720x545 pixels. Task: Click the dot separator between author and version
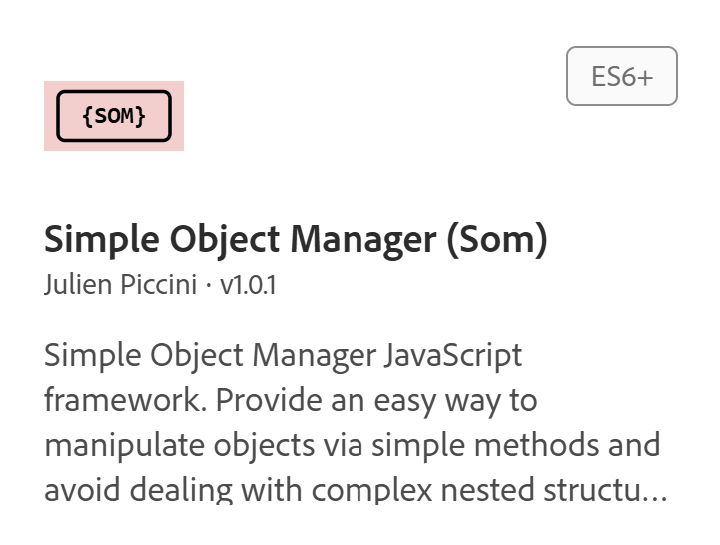208,286
